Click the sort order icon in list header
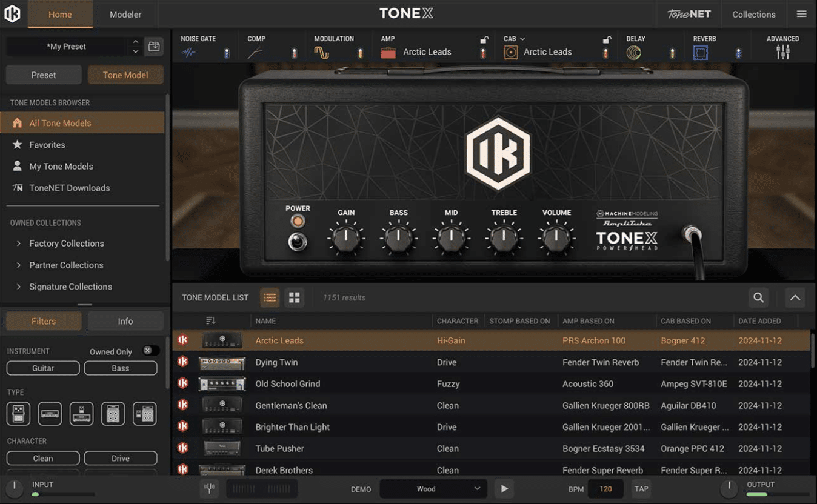817x504 pixels. [210, 320]
